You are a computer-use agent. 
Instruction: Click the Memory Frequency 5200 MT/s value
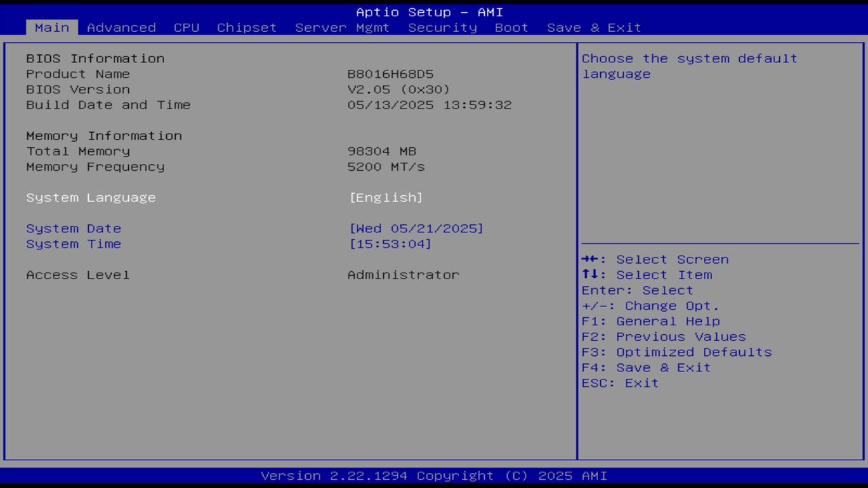tap(386, 167)
